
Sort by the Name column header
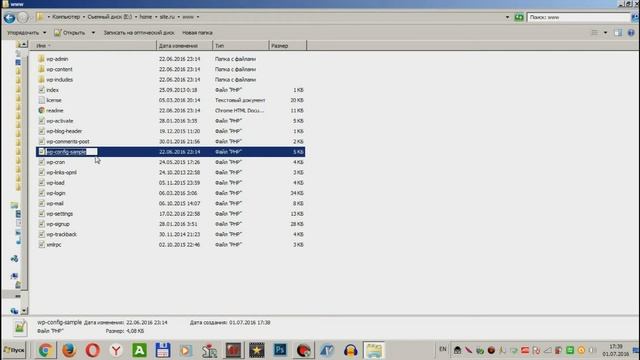pyautogui.click(x=95, y=46)
